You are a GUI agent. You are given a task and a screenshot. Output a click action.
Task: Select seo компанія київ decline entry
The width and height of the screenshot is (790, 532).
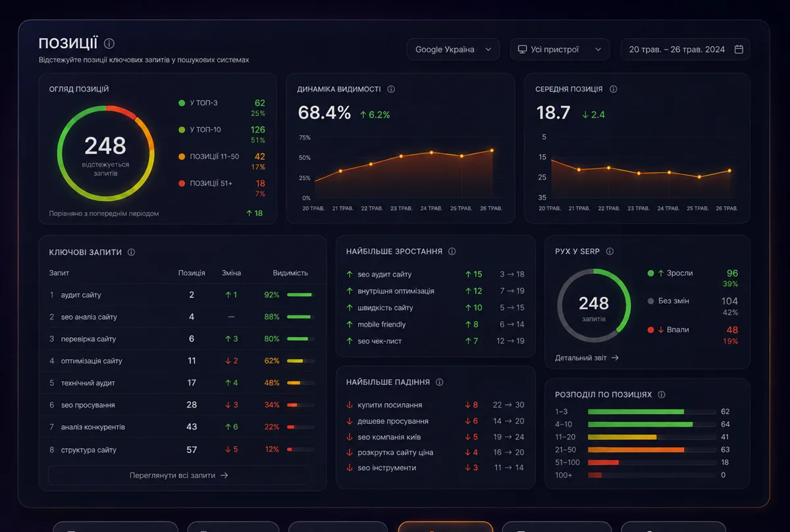pyautogui.click(x=435, y=437)
